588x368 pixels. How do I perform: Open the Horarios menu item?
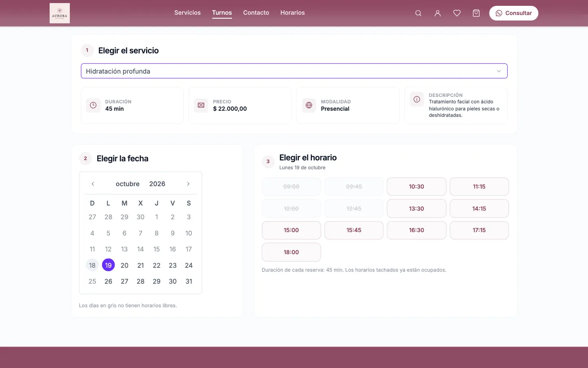click(x=292, y=13)
